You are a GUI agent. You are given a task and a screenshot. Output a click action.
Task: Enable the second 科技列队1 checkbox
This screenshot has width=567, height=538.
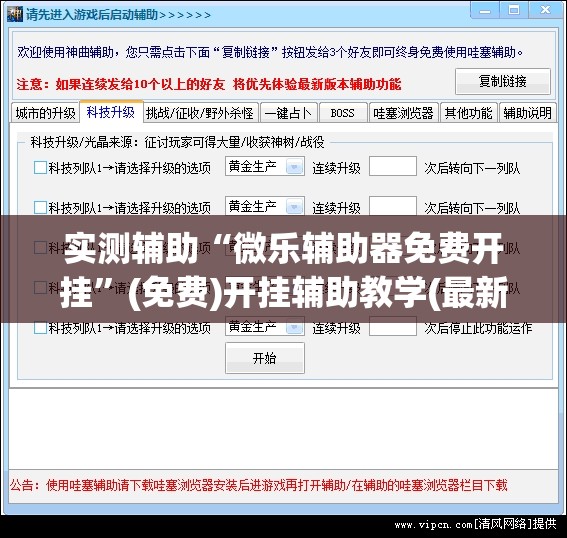40,208
